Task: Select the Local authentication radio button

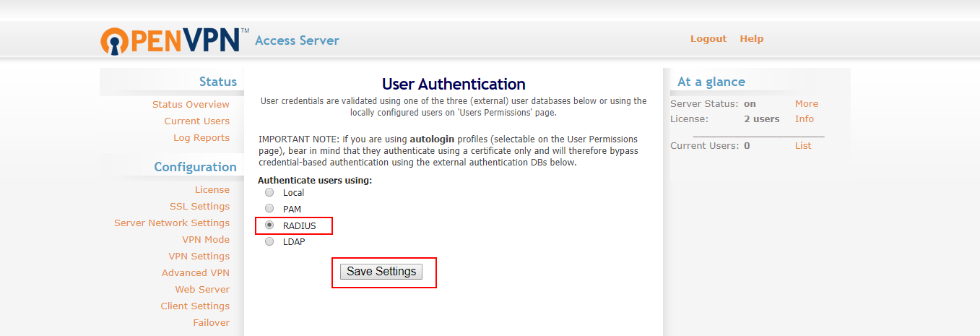Action: pos(269,193)
